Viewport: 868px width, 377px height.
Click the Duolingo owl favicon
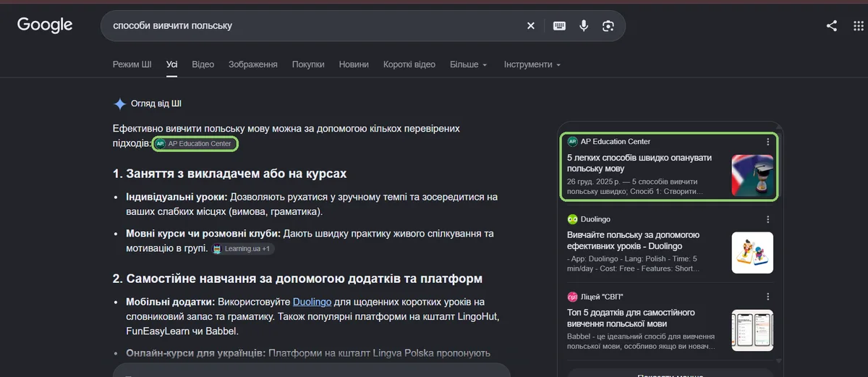tap(572, 219)
